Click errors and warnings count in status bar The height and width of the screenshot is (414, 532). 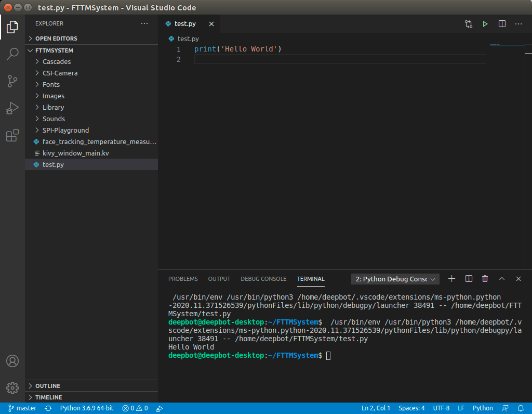coord(135,408)
